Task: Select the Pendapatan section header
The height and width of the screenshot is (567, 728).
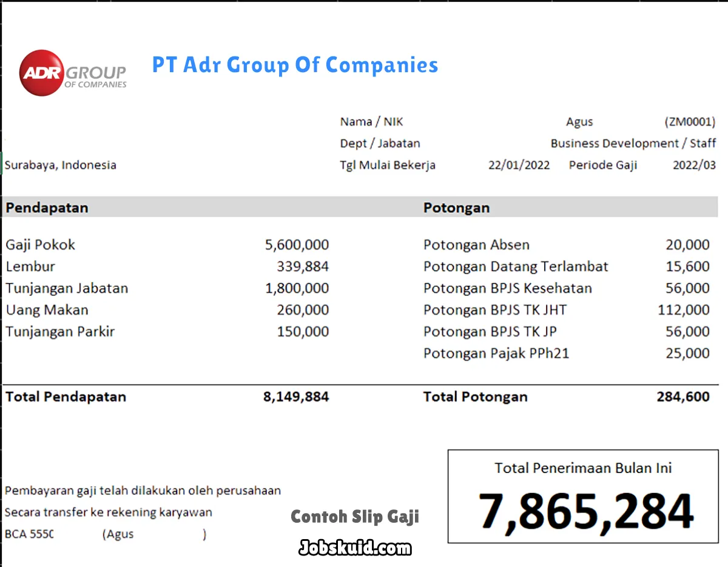Action: click(47, 207)
